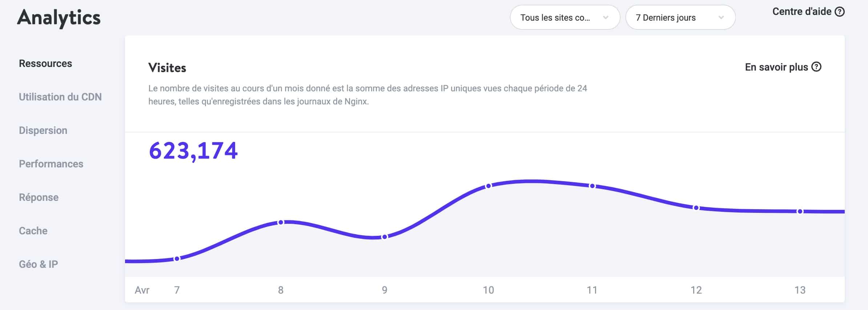Click the Analytics logo

[x=59, y=17]
